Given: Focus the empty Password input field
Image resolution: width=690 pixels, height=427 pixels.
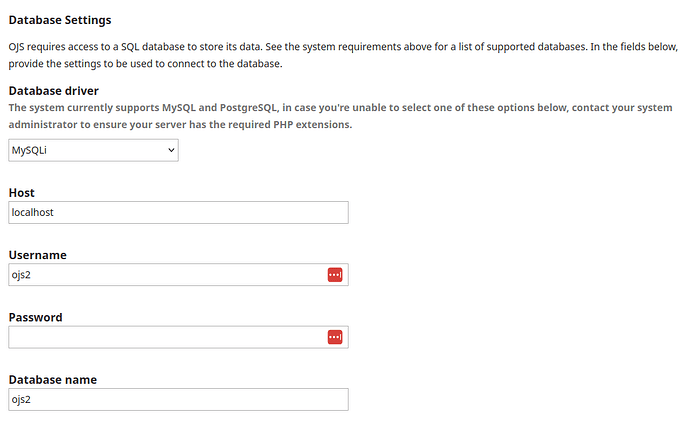Looking at the screenshot, I should point(165,337).
